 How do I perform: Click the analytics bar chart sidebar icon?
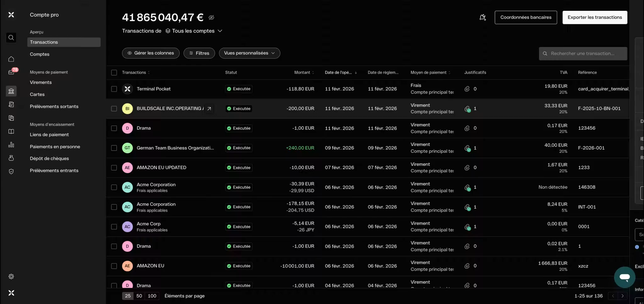[11, 145]
